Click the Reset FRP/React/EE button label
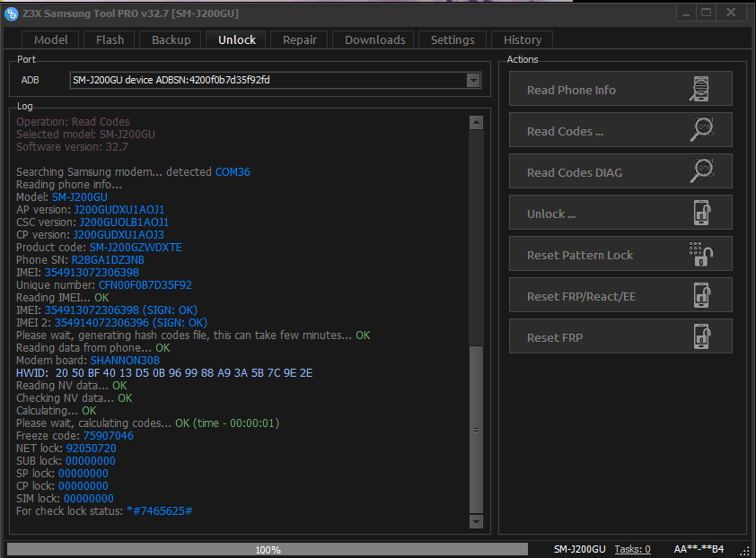 pyautogui.click(x=581, y=297)
